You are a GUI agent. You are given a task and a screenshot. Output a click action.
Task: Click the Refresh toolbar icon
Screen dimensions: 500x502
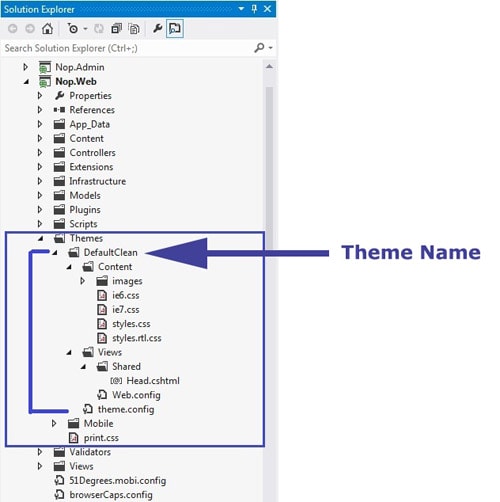point(99,29)
